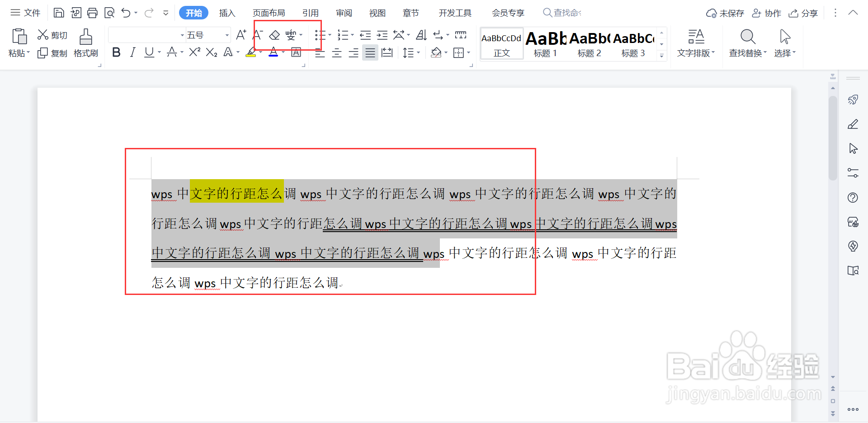Screen dimensions: 868x423
Task: Toggle Italic formatting
Action: point(132,52)
